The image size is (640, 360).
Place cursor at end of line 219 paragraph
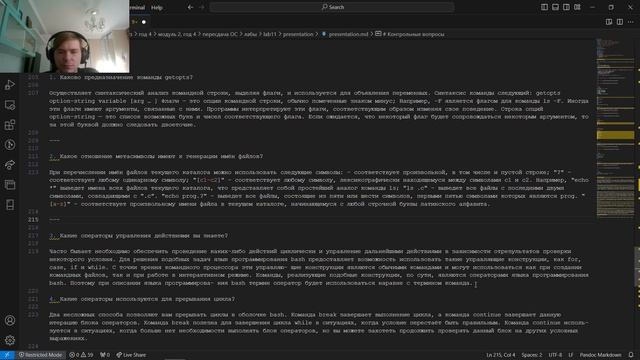tap(473, 283)
